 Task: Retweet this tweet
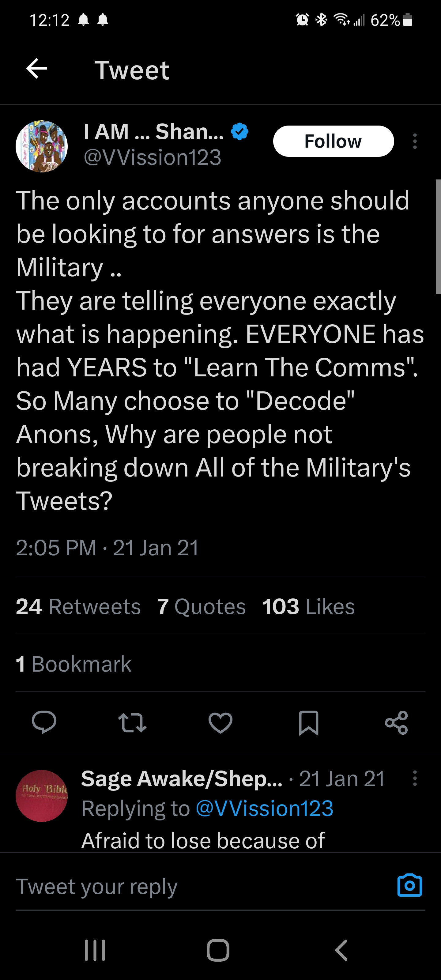tap(132, 722)
